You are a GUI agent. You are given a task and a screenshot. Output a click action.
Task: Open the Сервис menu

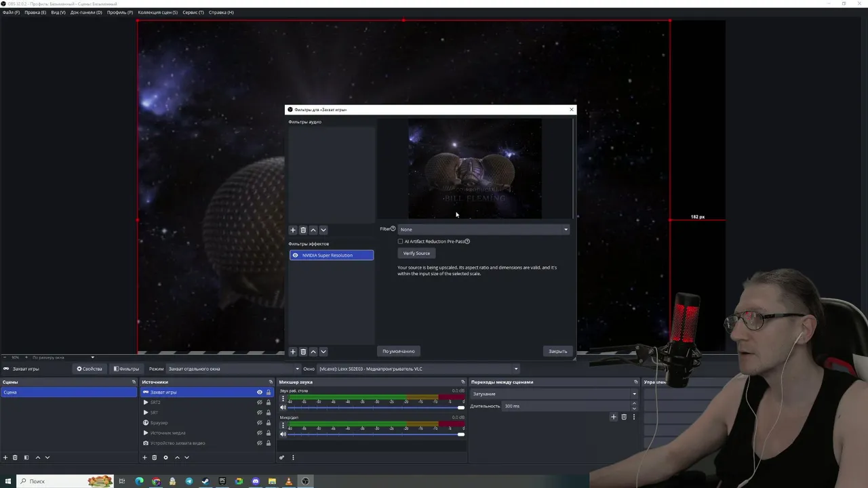[193, 12]
